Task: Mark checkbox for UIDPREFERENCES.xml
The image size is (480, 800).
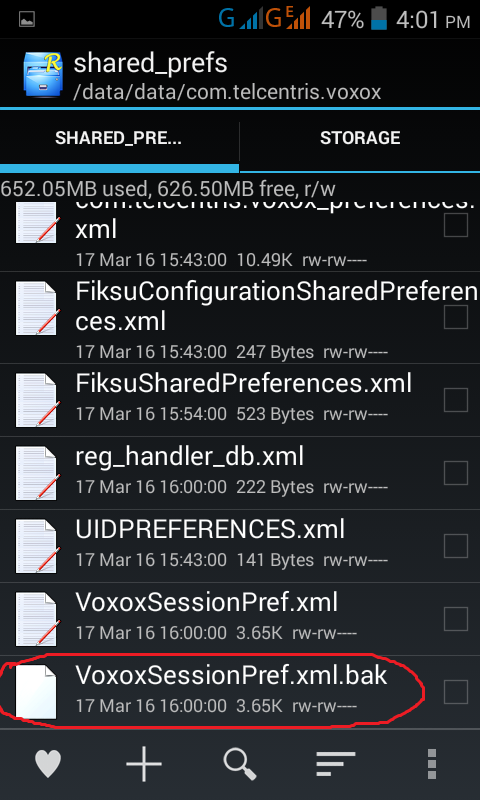Action: point(456,545)
